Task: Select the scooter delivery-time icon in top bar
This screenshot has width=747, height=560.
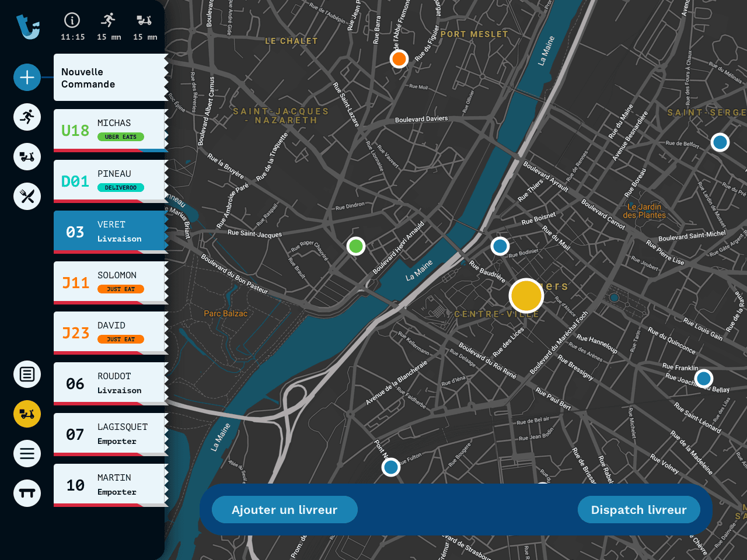Action: (x=144, y=20)
